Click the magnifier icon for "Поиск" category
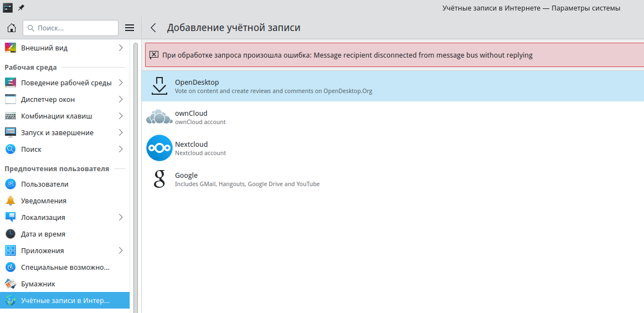Image resolution: width=644 pixels, height=313 pixels. click(x=11, y=149)
